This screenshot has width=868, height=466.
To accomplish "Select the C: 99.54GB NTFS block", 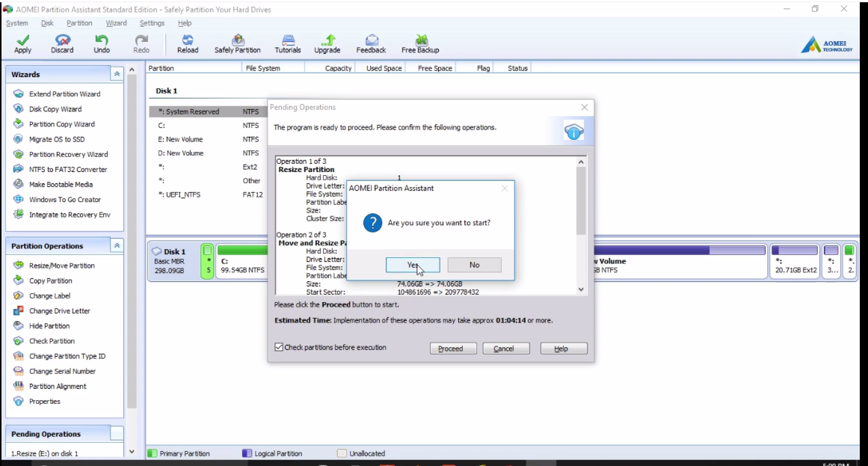I will pos(242,260).
